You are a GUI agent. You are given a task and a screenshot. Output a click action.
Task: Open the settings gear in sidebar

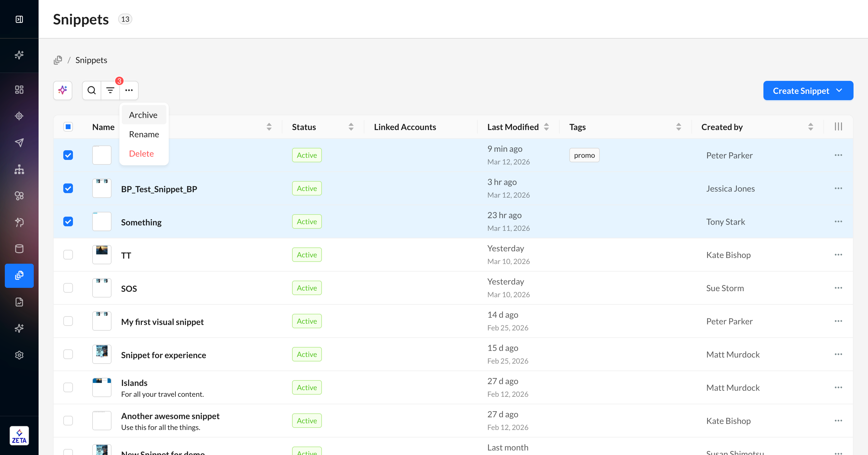coord(19,355)
